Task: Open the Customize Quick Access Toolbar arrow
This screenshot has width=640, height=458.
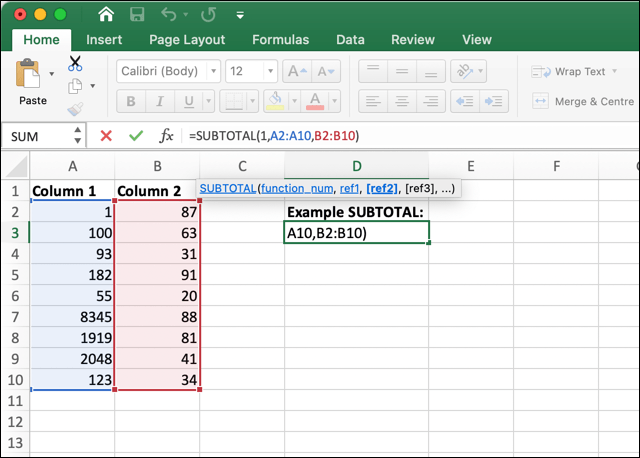Action: (x=240, y=16)
